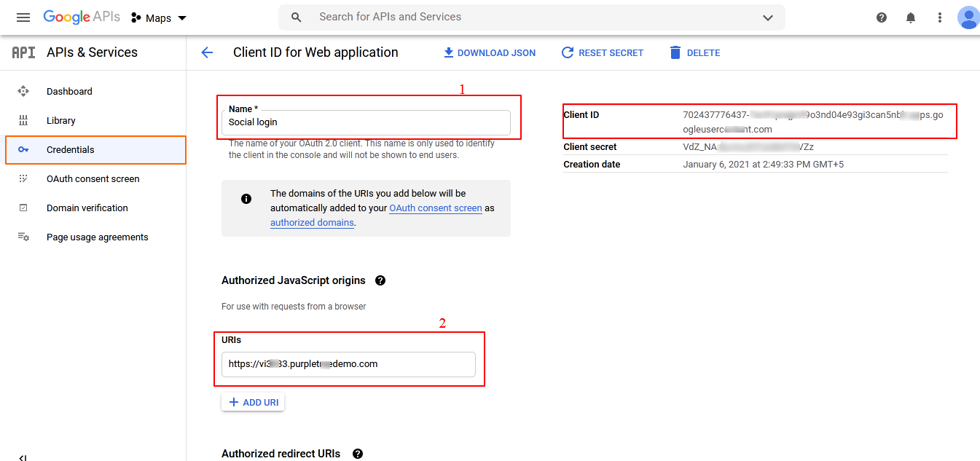This screenshot has height=461, width=980.
Task: Click the Client ID for Web application title
Action: pos(315,52)
